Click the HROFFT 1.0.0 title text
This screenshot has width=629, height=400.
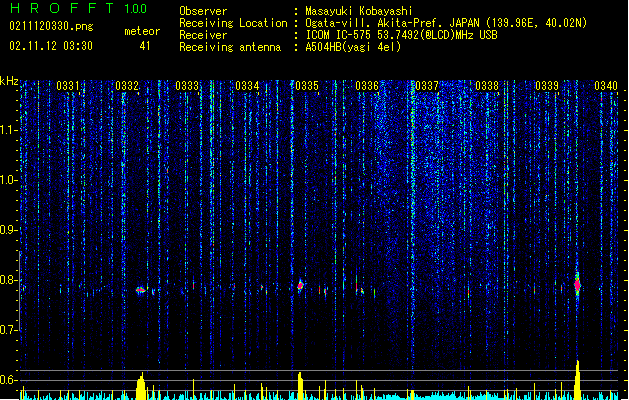tap(78, 8)
